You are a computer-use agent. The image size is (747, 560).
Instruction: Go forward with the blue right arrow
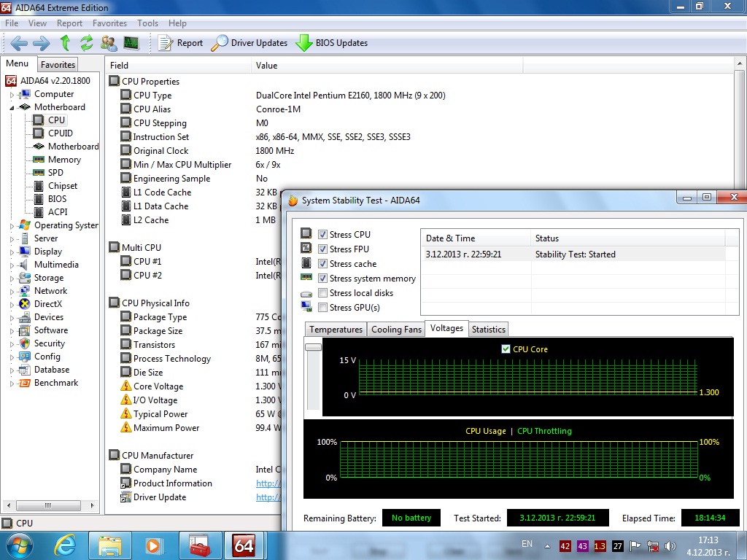41,43
